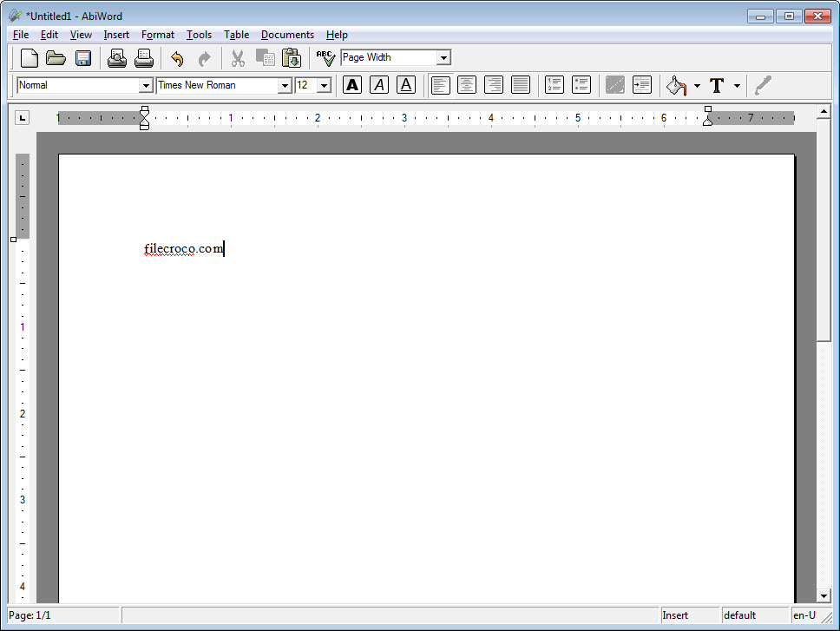Open highlight color dropdown arrow
The width and height of the screenshot is (840, 631).
pyautogui.click(x=697, y=86)
